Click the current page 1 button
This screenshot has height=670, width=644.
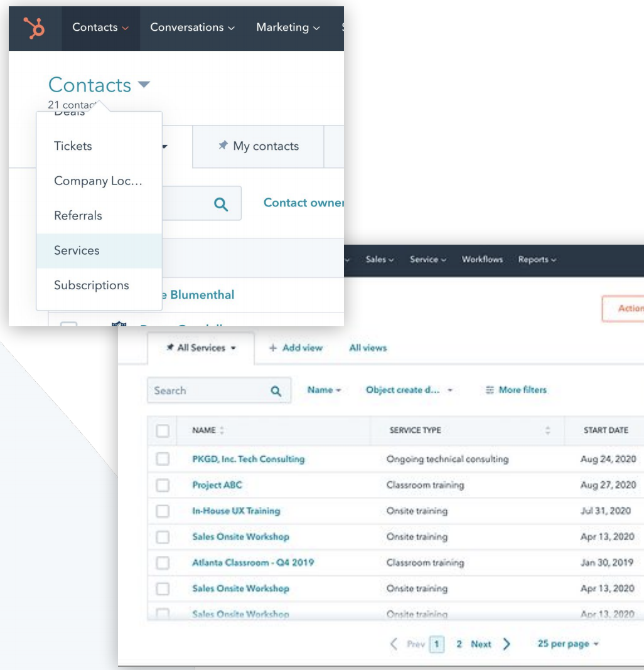(437, 644)
